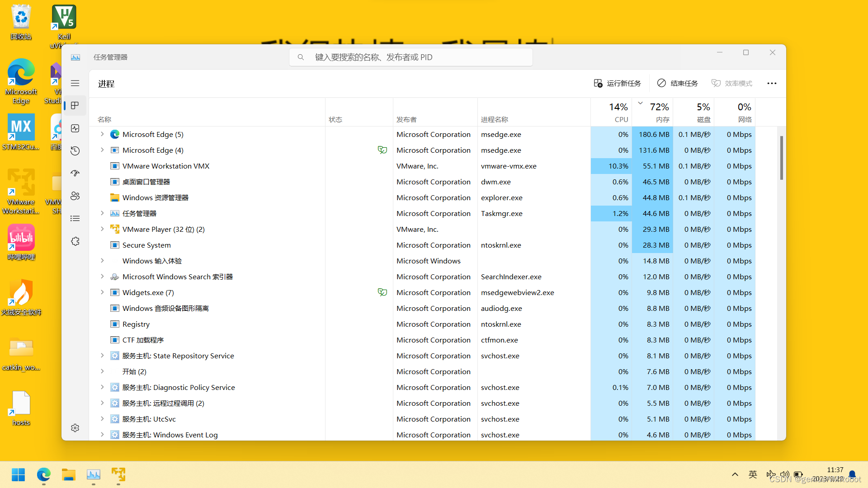Sort by the 内存 column header
Viewport: 868px width, 488px height.
[652, 112]
